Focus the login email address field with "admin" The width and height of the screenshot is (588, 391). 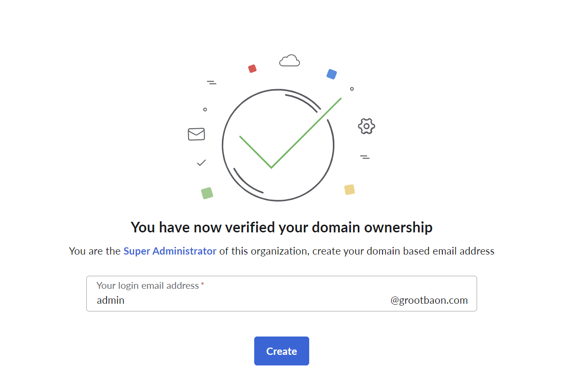[x=282, y=294]
